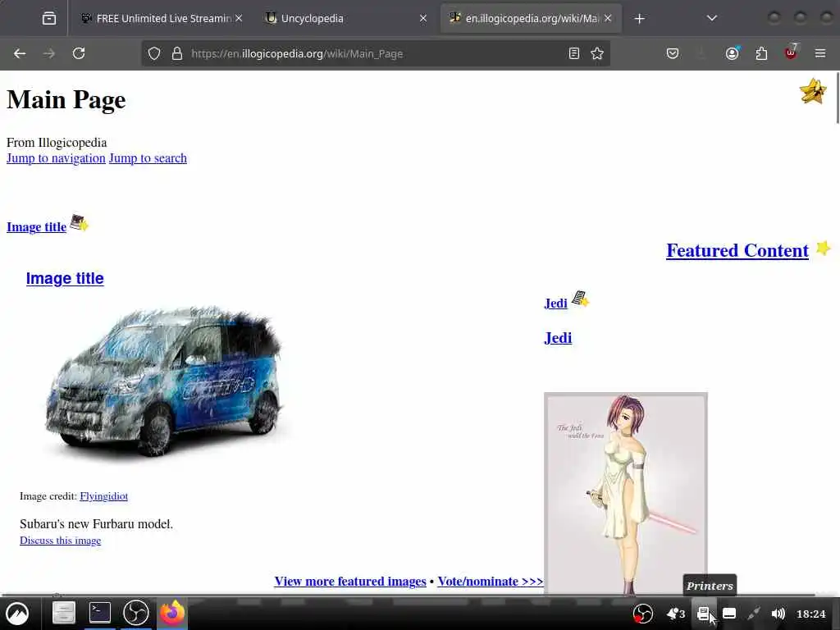Open Discuss this image link
Screen dimensions: 840x630
click(x=60, y=541)
